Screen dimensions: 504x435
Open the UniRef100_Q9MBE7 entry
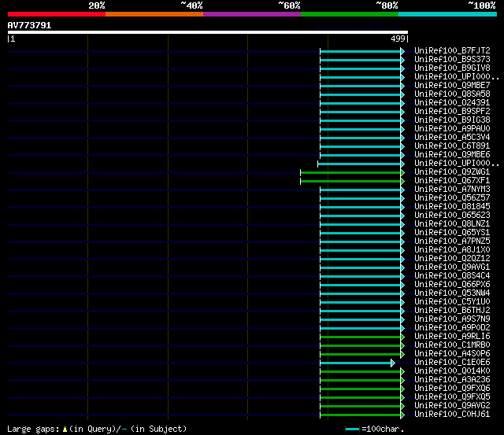coord(452,86)
